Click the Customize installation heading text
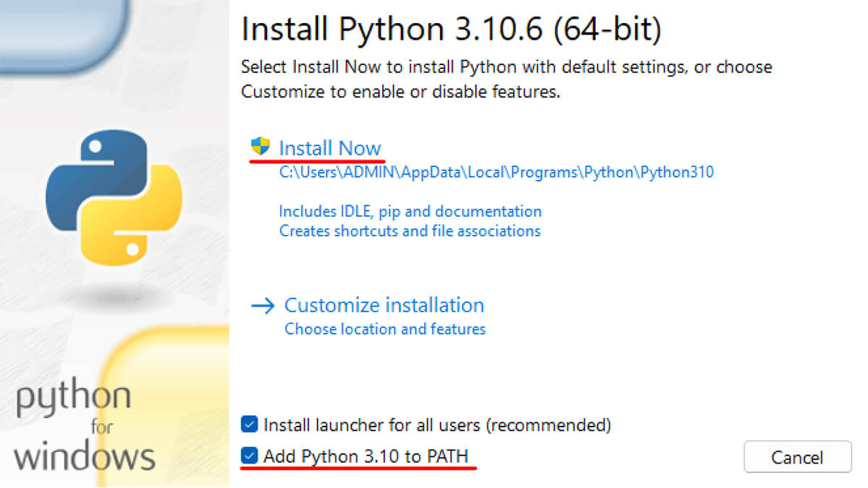 384,305
